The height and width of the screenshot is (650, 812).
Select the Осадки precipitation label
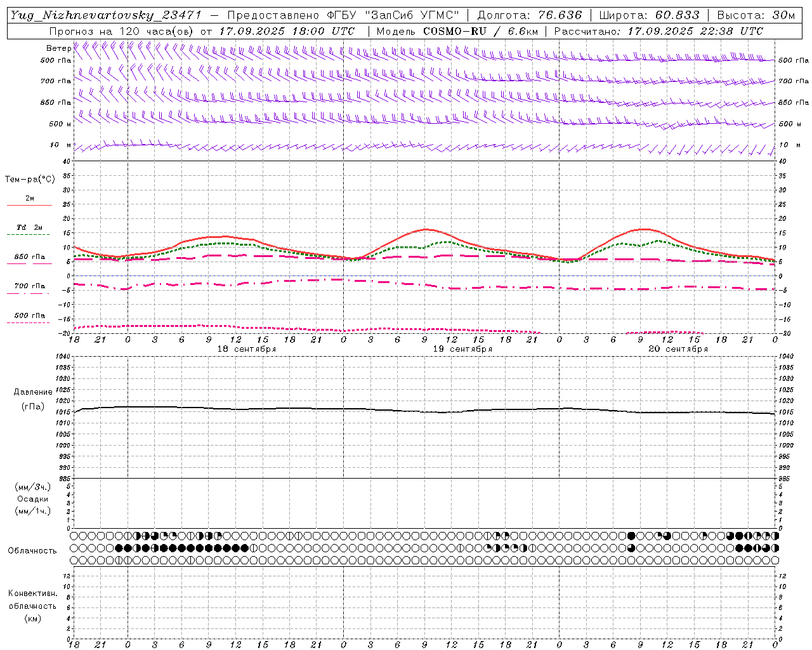[33, 499]
